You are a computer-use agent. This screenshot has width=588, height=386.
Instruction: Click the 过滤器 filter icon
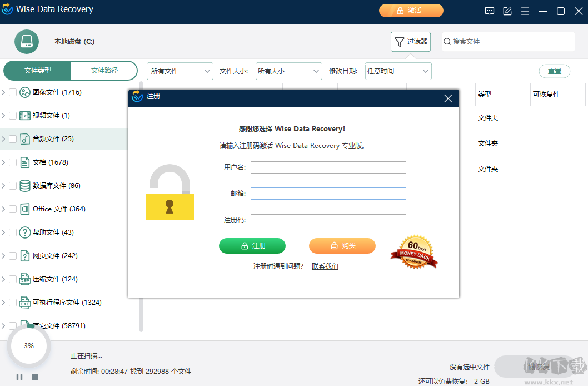400,42
